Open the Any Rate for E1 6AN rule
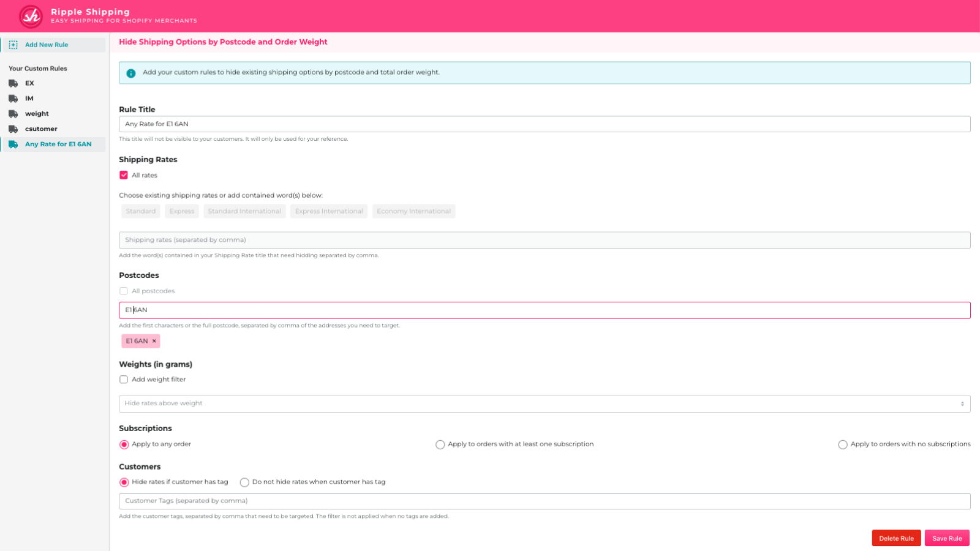The width and height of the screenshot is (980, 551). (x=53, y=144)
